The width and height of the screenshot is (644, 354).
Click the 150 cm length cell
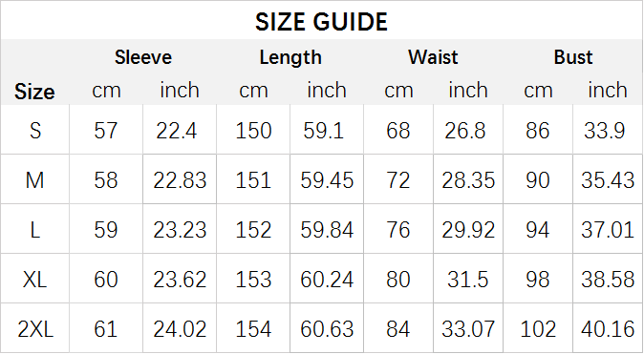(253, 131)
